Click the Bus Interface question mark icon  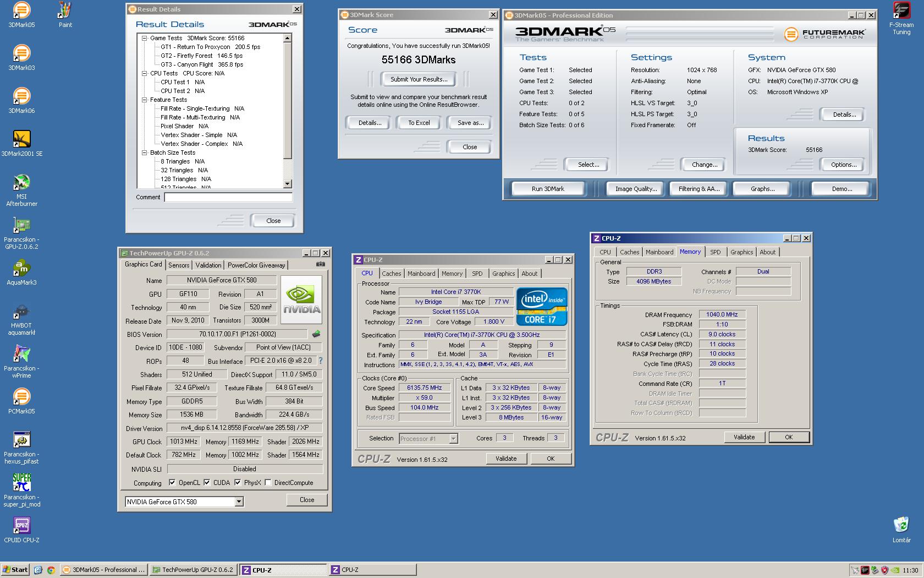[321, 361]
